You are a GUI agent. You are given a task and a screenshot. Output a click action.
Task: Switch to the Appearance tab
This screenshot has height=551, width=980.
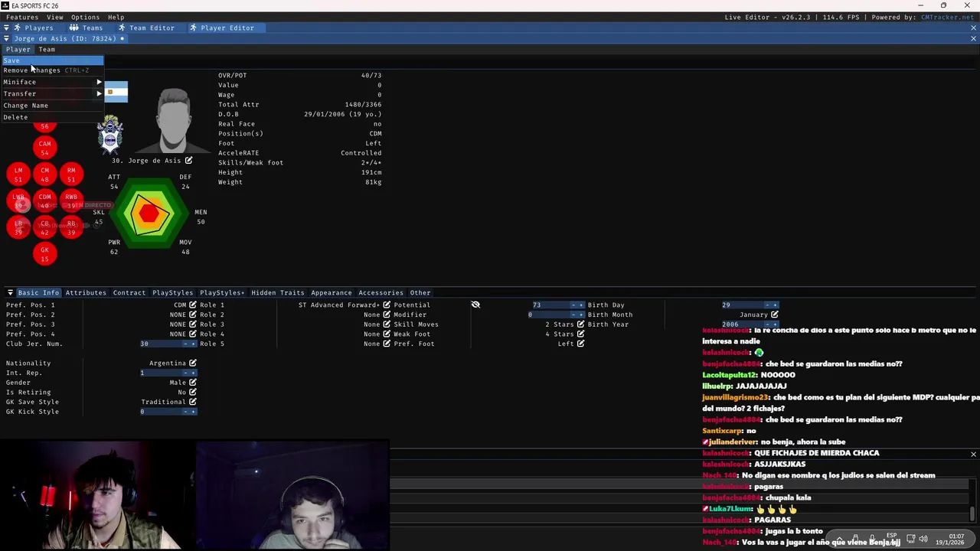click(332, 293)
